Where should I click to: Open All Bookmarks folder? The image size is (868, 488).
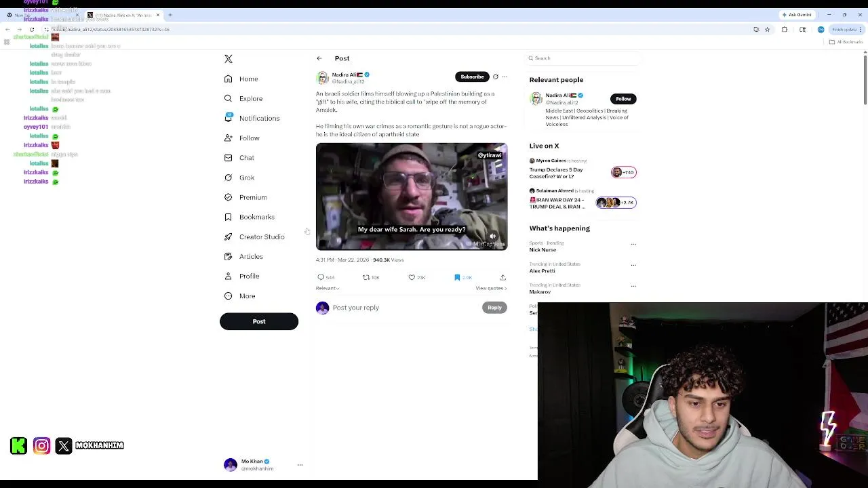(x=845, y=42)
